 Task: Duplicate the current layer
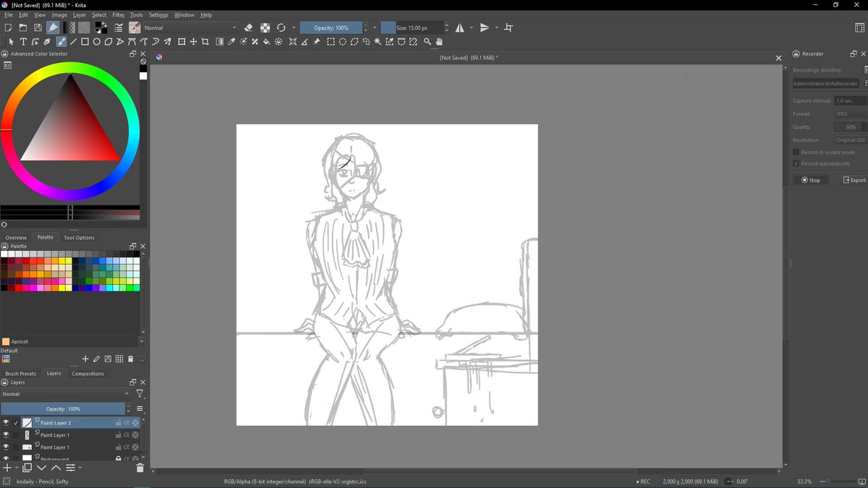(x=27, y=468)
